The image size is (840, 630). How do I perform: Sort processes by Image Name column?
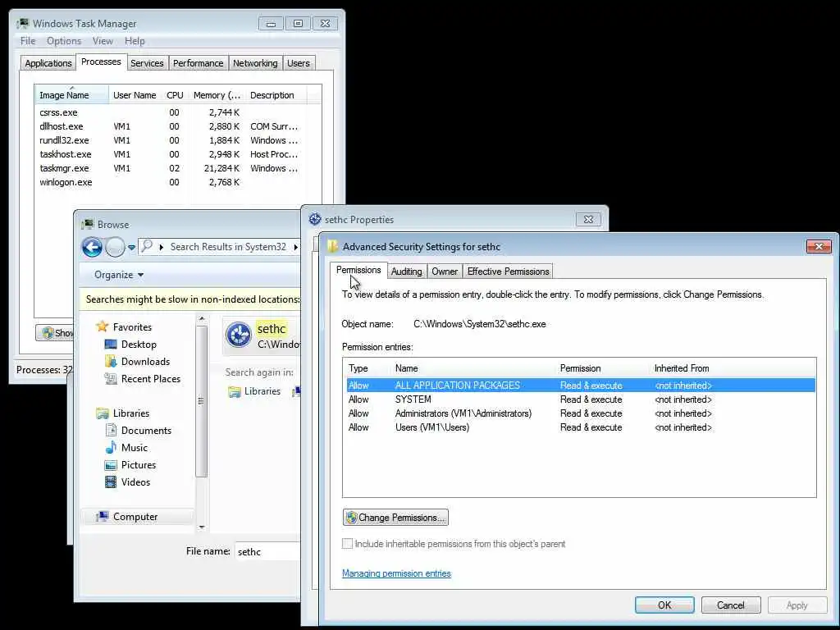72,95
